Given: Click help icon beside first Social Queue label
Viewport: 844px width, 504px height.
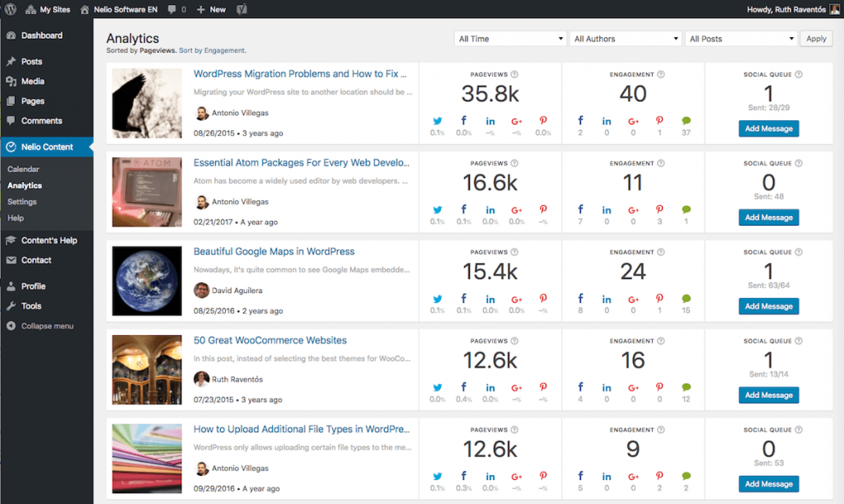Looking at the screenshot, I should (798, 75).
